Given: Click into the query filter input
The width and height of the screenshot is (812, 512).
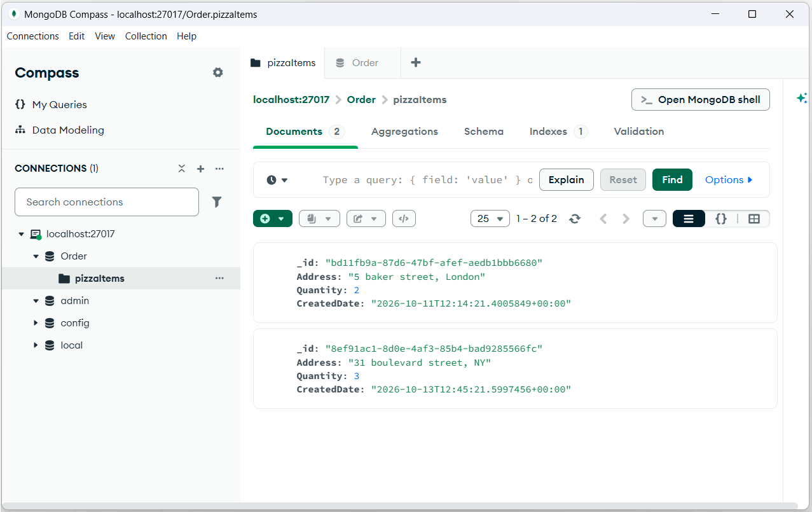Looking at the screenshot, I should point(427,180).
